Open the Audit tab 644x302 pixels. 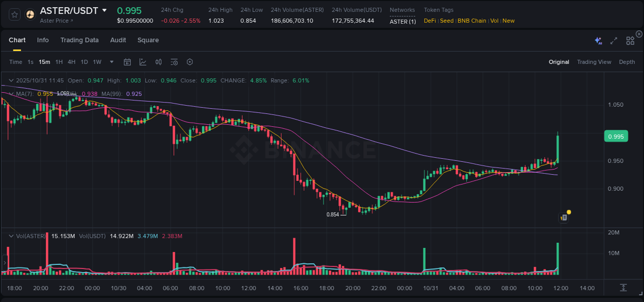coord(118,40)
